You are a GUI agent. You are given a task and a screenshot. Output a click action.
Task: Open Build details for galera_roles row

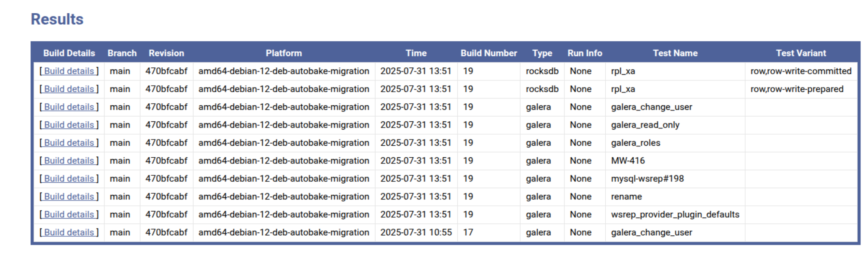69,143
